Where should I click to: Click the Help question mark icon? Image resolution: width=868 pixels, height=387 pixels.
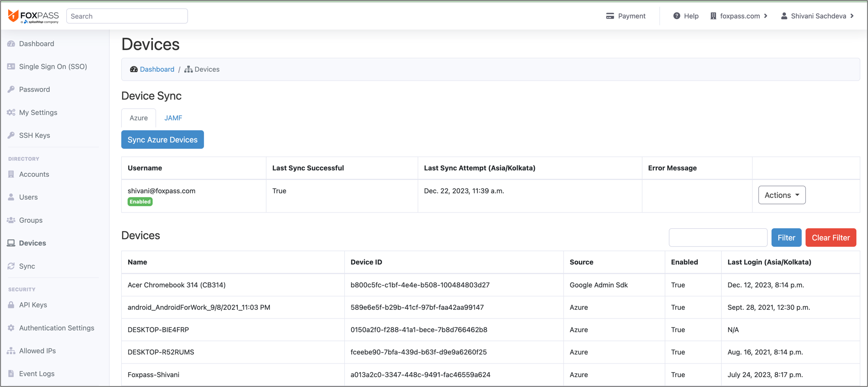coord(677,16)
